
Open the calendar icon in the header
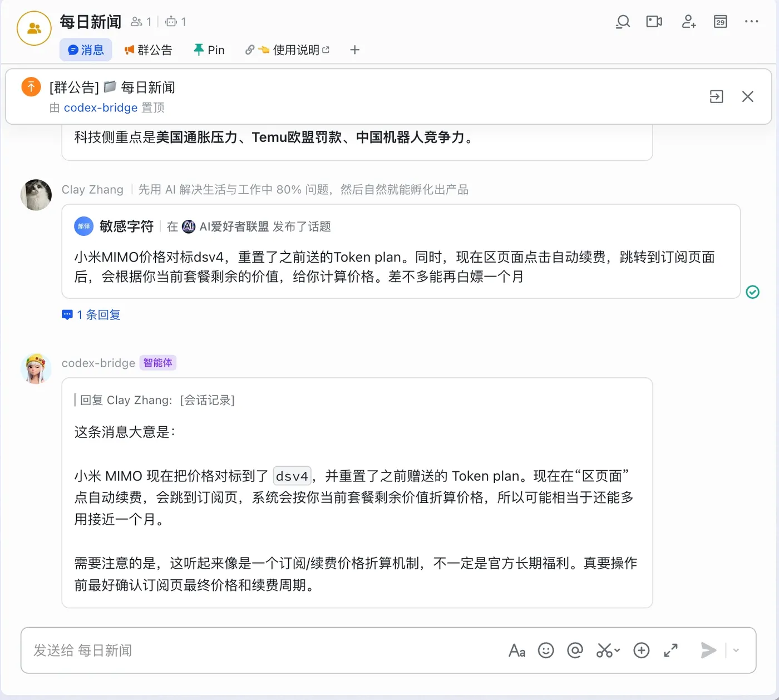pyautogui.click(x=721, y=22)
